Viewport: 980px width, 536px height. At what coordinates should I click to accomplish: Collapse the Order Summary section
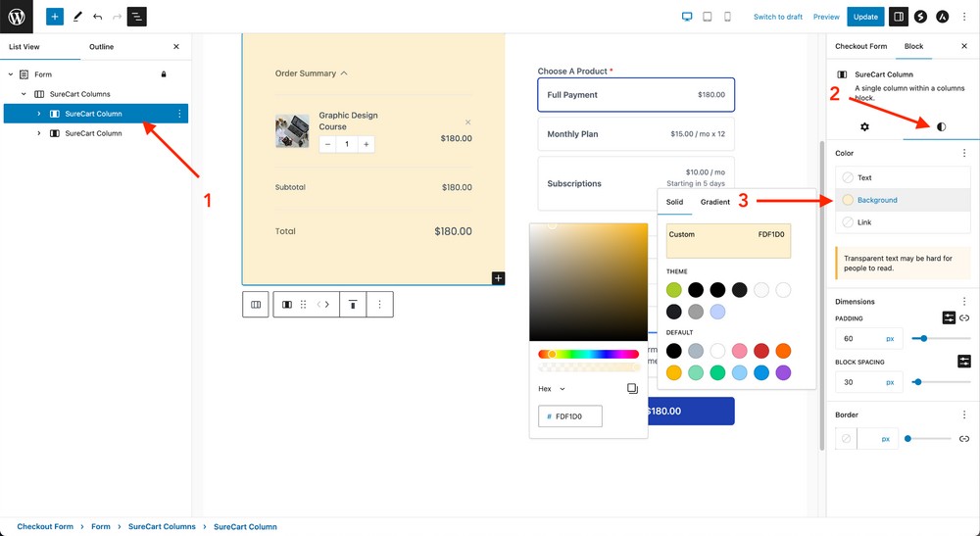312,73
